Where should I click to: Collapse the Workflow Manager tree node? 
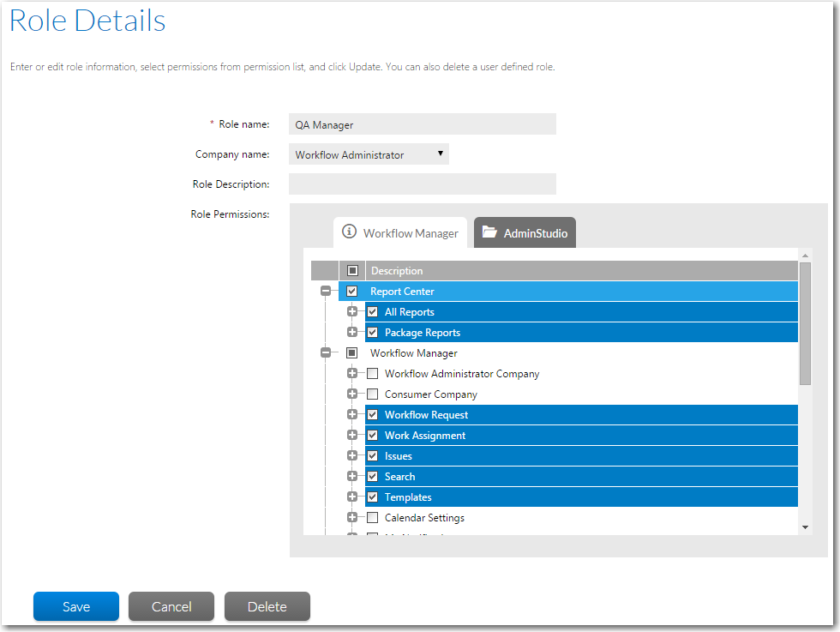click(326, 353)
